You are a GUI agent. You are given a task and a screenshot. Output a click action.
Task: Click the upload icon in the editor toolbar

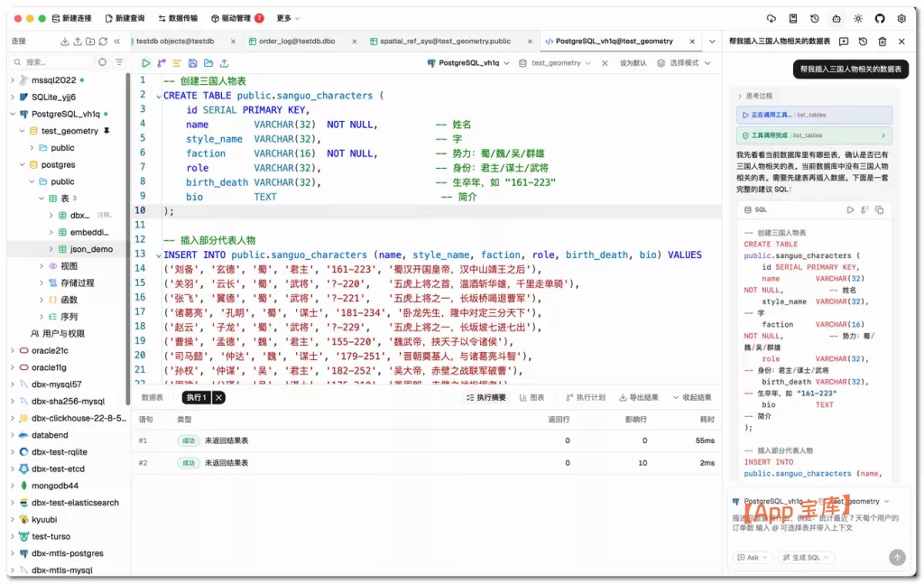(224, 63)
